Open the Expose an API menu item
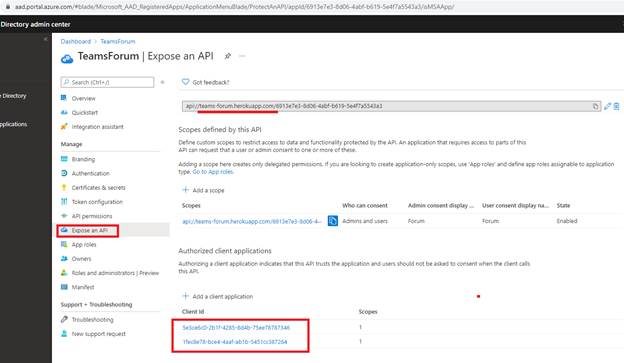This screenshot has height=363, width=624. tap(88, 230)
